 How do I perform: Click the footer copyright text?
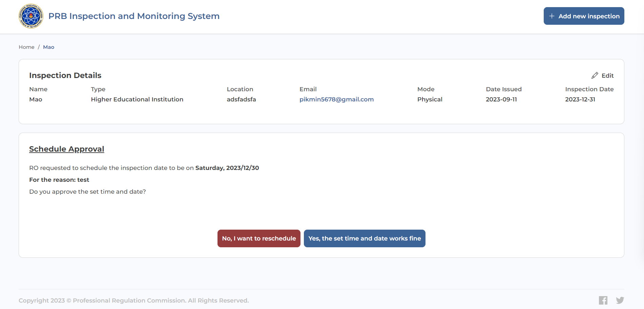[x=133, y=301]
